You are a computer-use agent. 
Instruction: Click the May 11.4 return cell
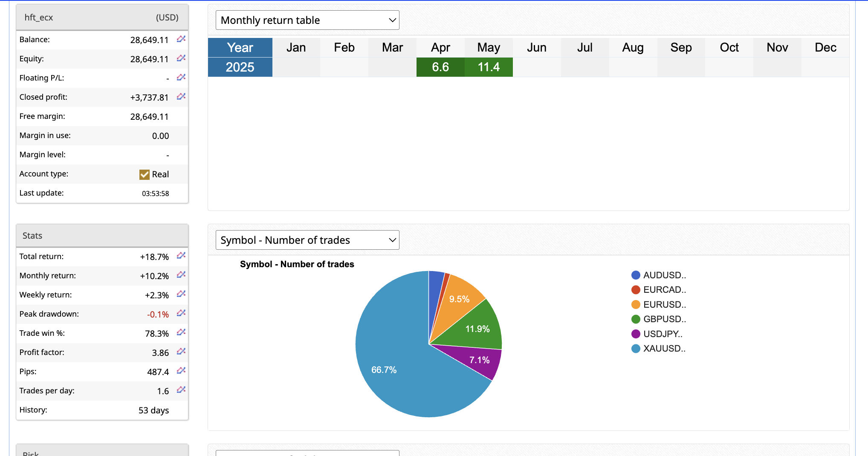click(489, 67)
